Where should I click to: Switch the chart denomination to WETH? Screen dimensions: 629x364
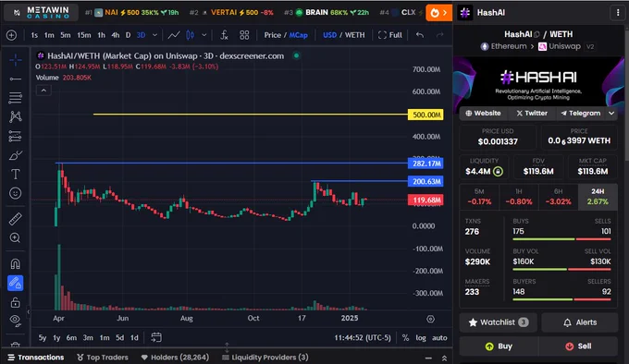355,35
